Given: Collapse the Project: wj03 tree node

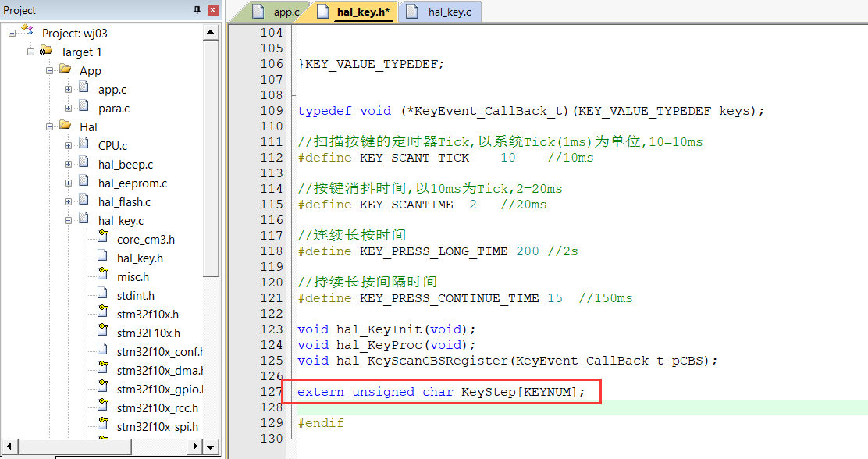Looking at the screenshot, I should coord(12,33).
